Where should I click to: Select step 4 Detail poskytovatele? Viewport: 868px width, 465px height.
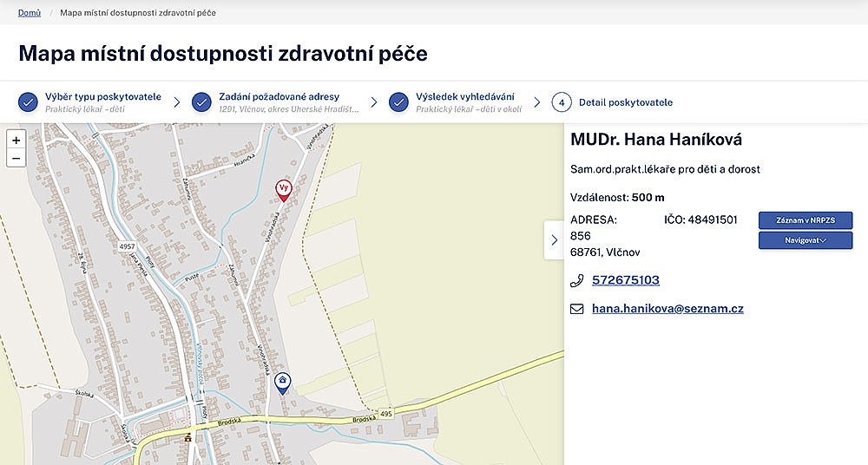(x=626, y=102)
